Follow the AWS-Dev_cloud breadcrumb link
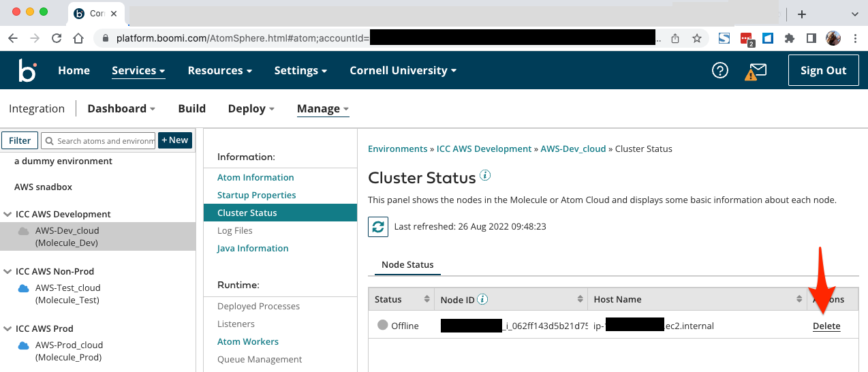Image resolution: width=868 pixels, height=372 pixels. 573,149
